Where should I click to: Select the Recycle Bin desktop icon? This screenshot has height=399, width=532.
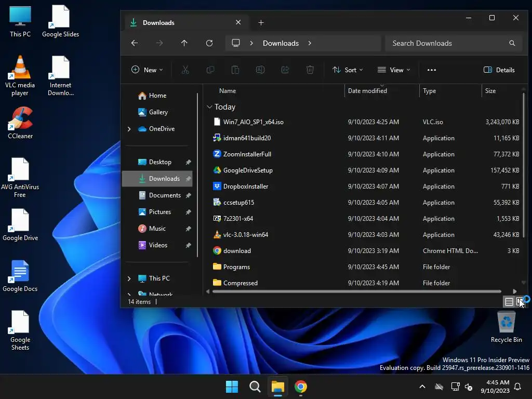point(506,327)
